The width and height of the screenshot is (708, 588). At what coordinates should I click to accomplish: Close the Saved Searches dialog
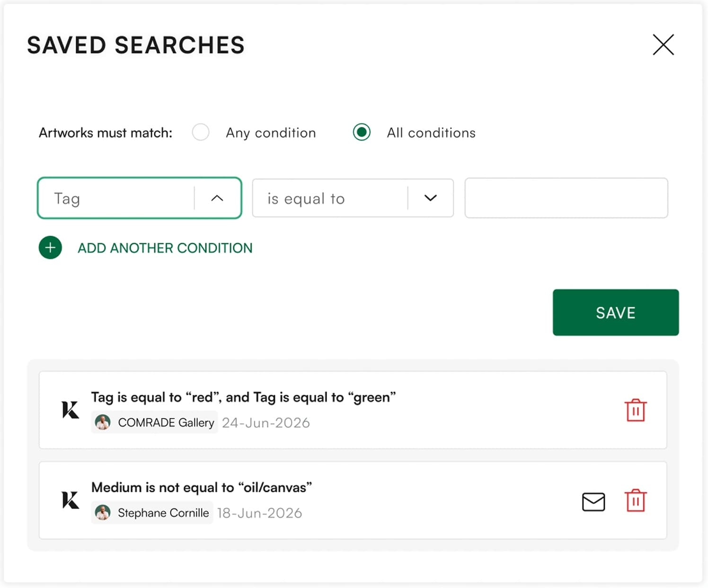tap(663, 45)
